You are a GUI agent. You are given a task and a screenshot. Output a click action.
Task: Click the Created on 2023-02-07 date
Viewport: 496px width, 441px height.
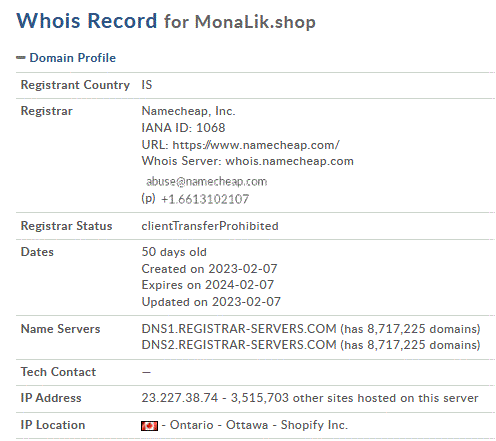click(x=209, y=269)
